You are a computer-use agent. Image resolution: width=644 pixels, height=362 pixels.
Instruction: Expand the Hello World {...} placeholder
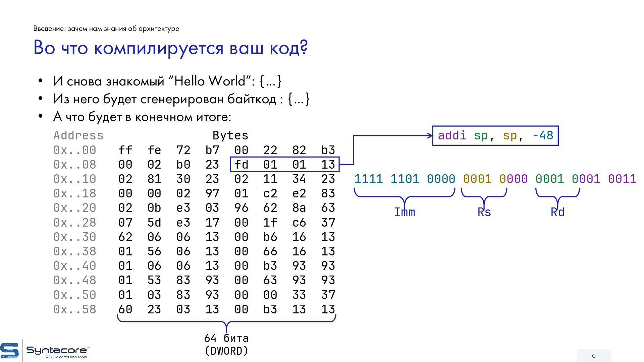[270, 81]
